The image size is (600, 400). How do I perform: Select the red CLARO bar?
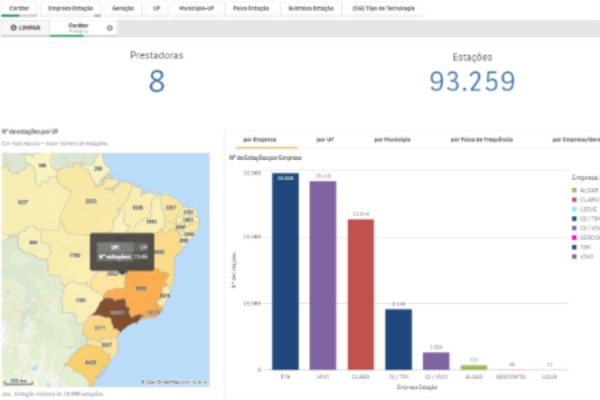[x=360, y=295]
